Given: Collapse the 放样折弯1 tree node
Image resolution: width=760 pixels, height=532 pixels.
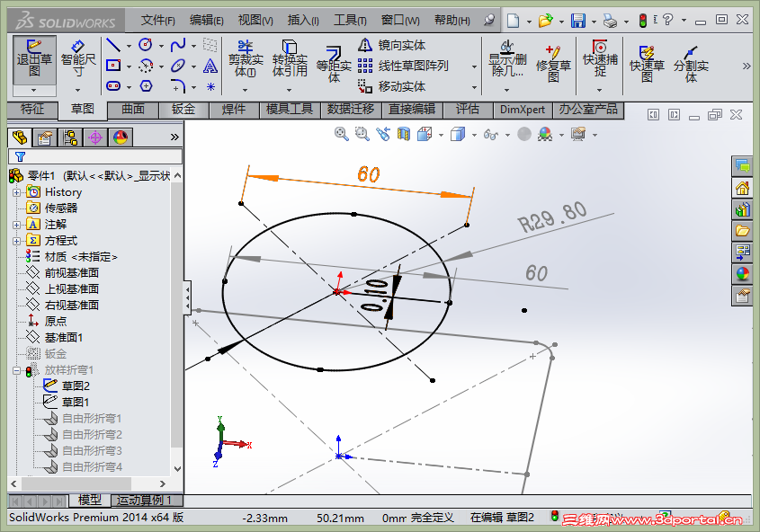Looking at the screenshot, I should coord(16,371).
